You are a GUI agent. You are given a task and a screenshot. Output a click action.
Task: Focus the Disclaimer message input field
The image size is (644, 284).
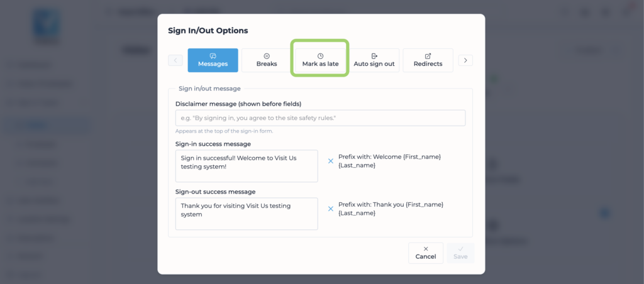click(x=320, y=118)
